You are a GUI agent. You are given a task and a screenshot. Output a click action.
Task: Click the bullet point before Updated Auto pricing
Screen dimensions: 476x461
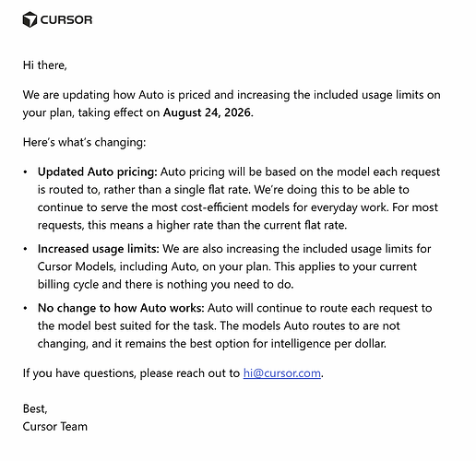(x=26, y=172)
